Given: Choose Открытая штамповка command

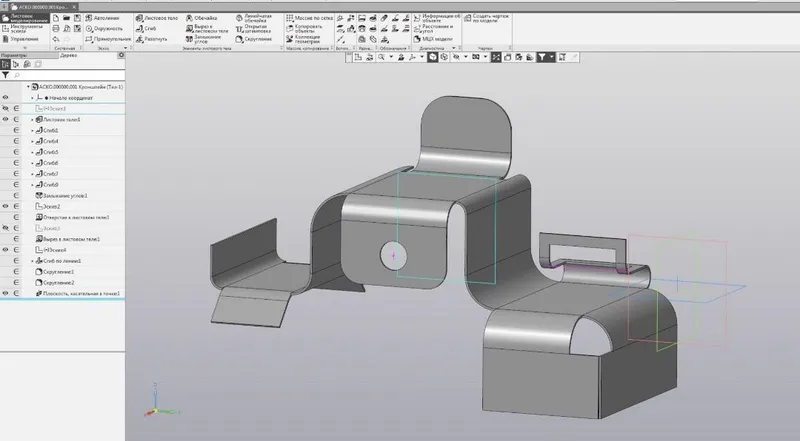Looking at the screenshot, I should [254, 29].
